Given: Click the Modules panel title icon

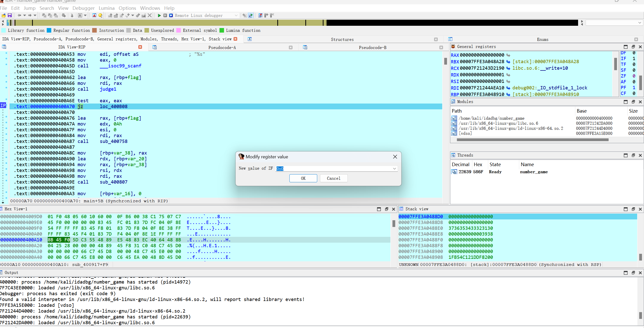Looking at the screenshot, I should click(453, 102).
